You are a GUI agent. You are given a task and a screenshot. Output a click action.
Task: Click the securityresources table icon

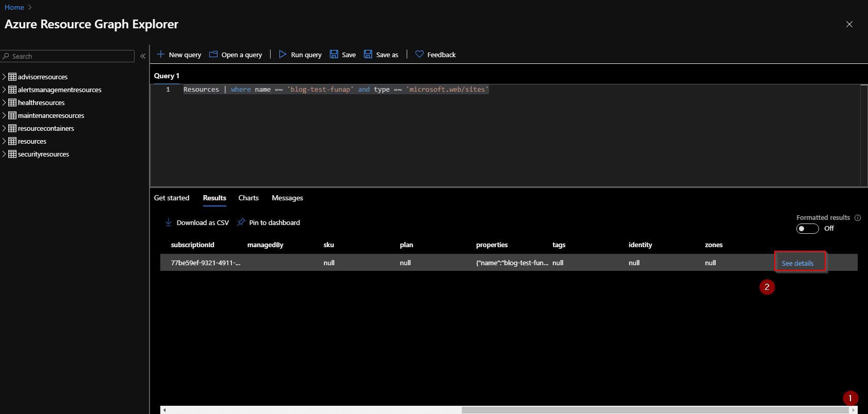click(x=12, y=154)
